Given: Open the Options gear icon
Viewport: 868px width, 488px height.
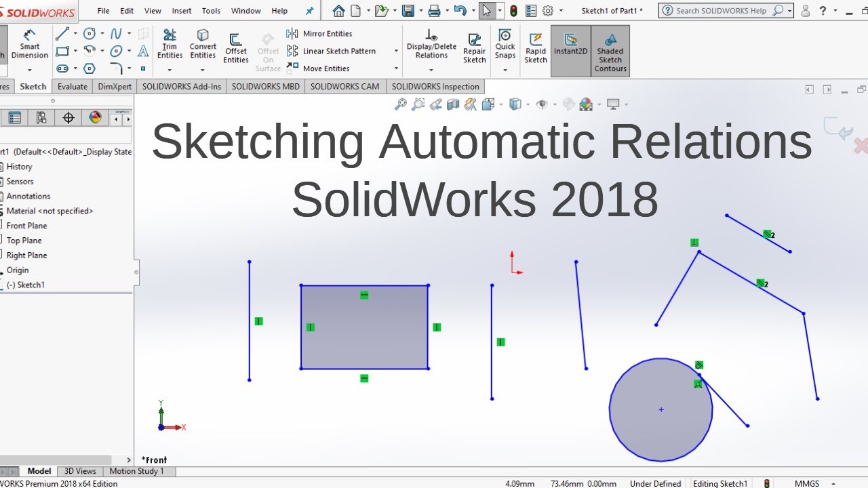Looking at the screenshot, I should pos(548,11).
